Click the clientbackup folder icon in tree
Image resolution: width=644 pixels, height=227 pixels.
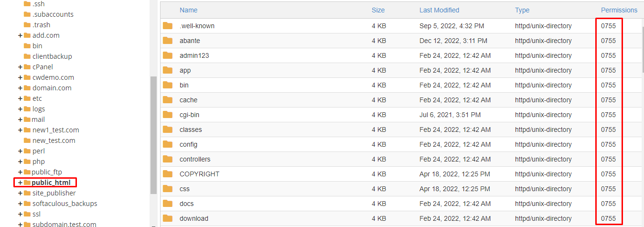27,56
